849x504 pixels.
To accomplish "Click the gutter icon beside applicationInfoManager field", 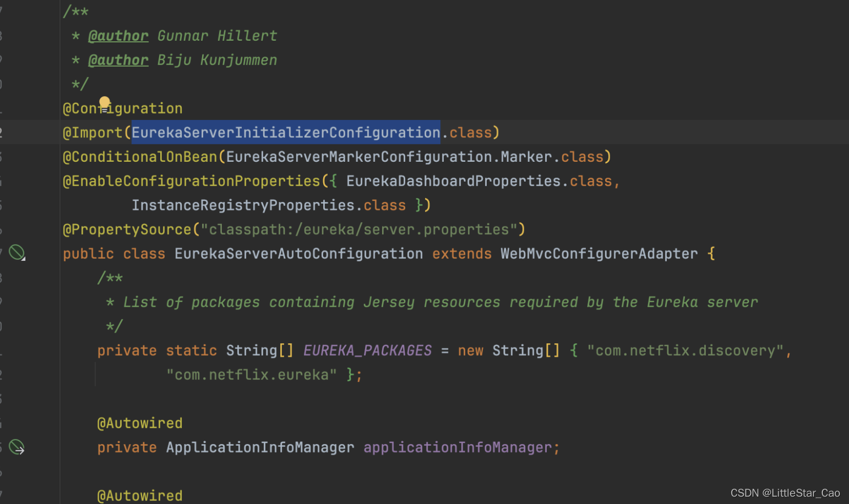I will click(17, 447).
